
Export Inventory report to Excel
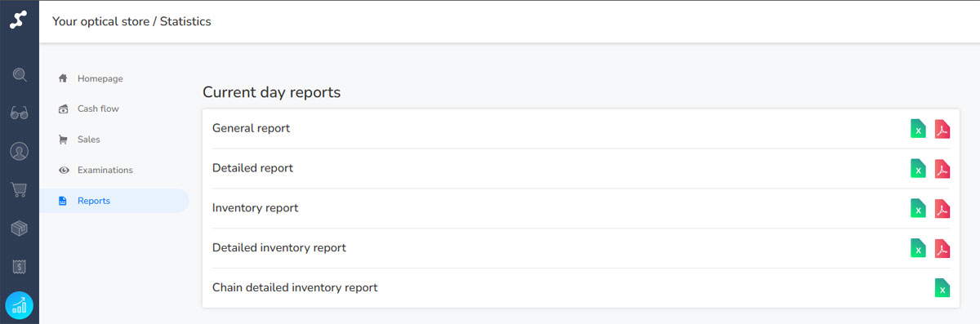click(918, 209)
